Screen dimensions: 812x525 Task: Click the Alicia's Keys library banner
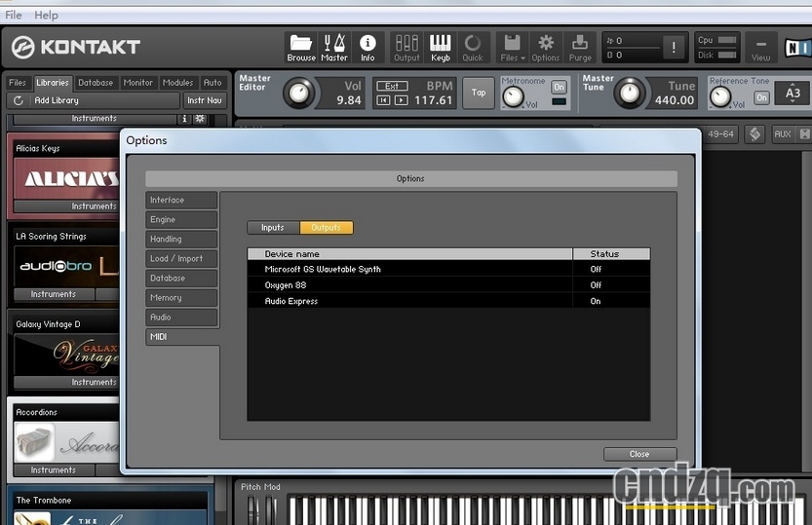tap(66, 179)
